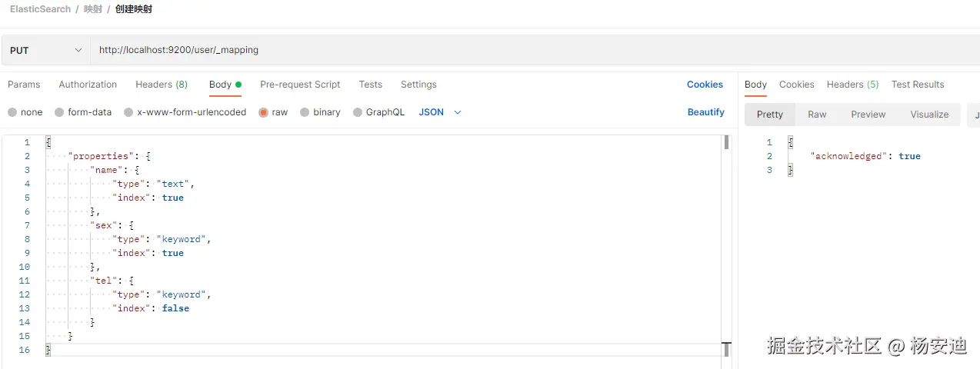The height and width of the screenshot is (369, 980).
Task: Open the Authorization tab
Action: tap(88, 85)
